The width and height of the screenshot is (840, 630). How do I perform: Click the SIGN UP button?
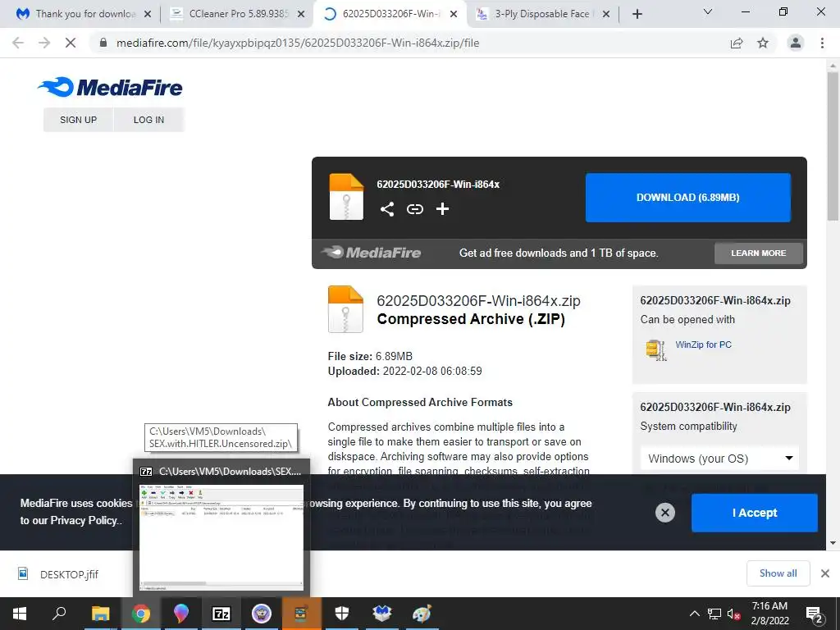click(78, 120)
